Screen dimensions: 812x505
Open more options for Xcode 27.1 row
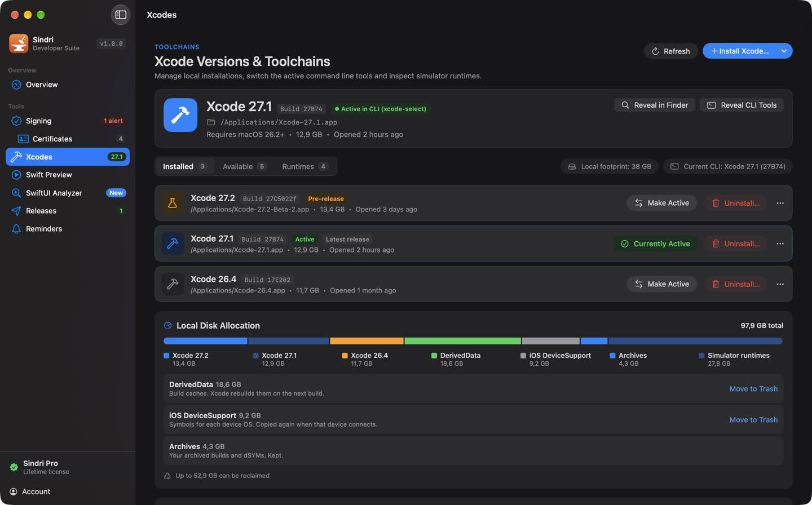[780, 243]
